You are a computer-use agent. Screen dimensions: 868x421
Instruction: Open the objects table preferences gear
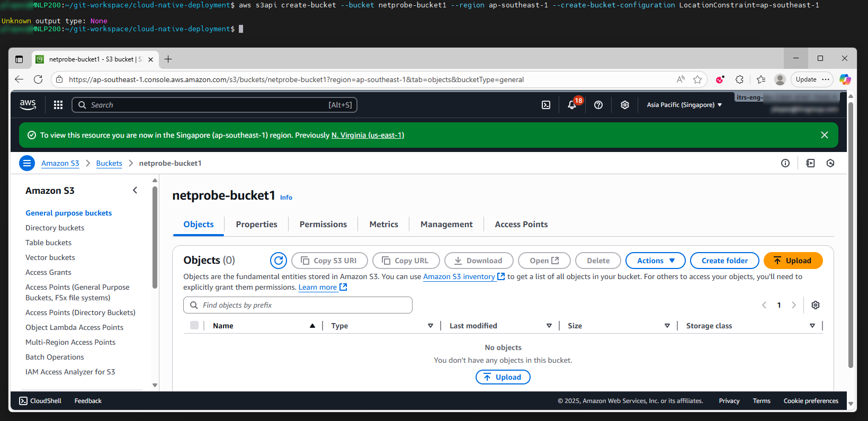[x=816, y=305]
